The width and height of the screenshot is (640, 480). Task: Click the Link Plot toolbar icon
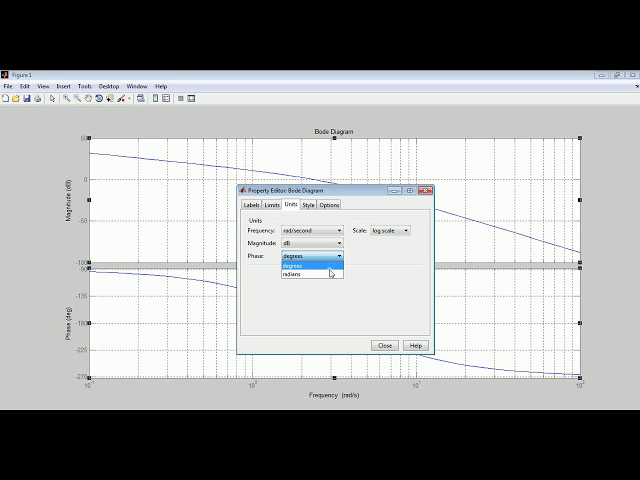141,98
